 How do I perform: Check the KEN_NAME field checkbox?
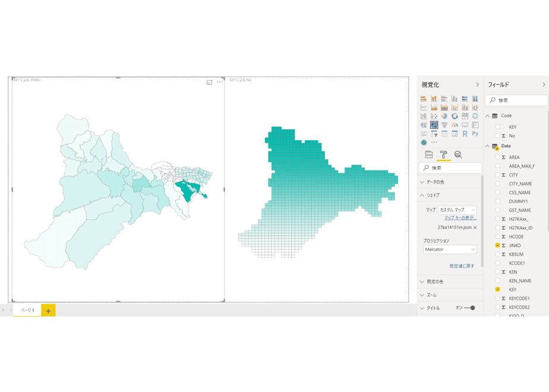point(497,281)
